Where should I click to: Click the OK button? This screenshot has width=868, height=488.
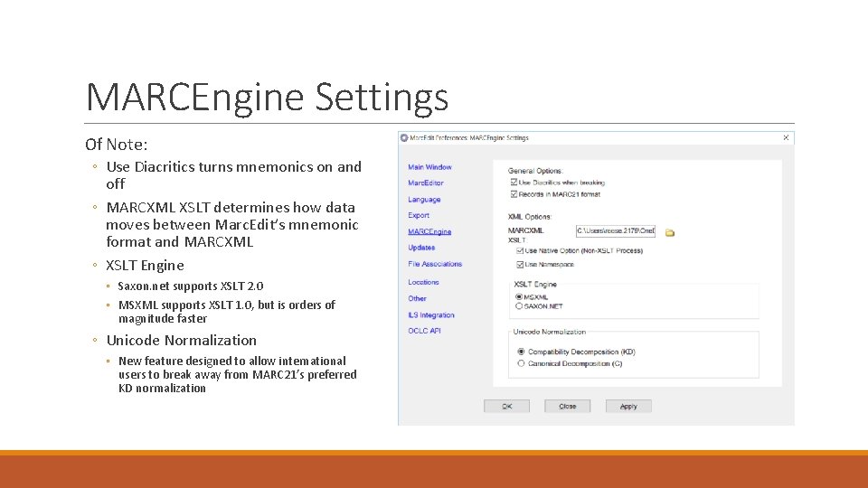coord(506,406)
